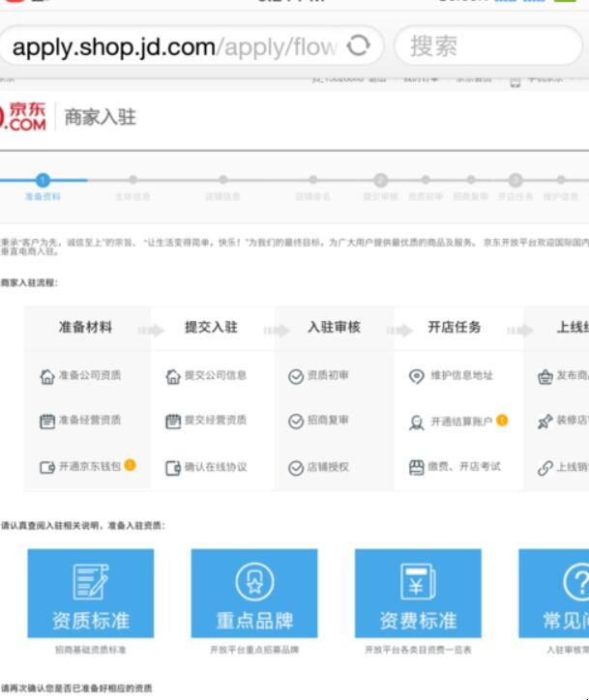
Task: Click the checkmark icon beside 资质初审
Action: tap(296, 377)
